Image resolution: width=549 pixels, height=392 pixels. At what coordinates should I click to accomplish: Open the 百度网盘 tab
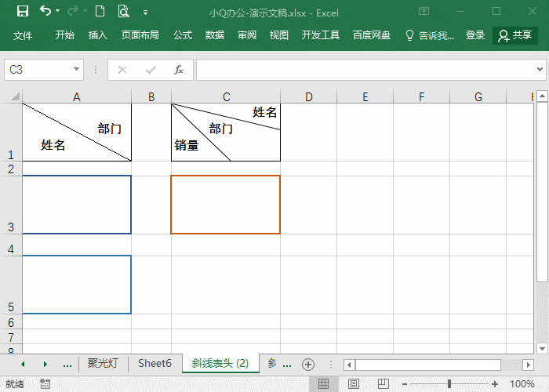click(x=372, y=35)
